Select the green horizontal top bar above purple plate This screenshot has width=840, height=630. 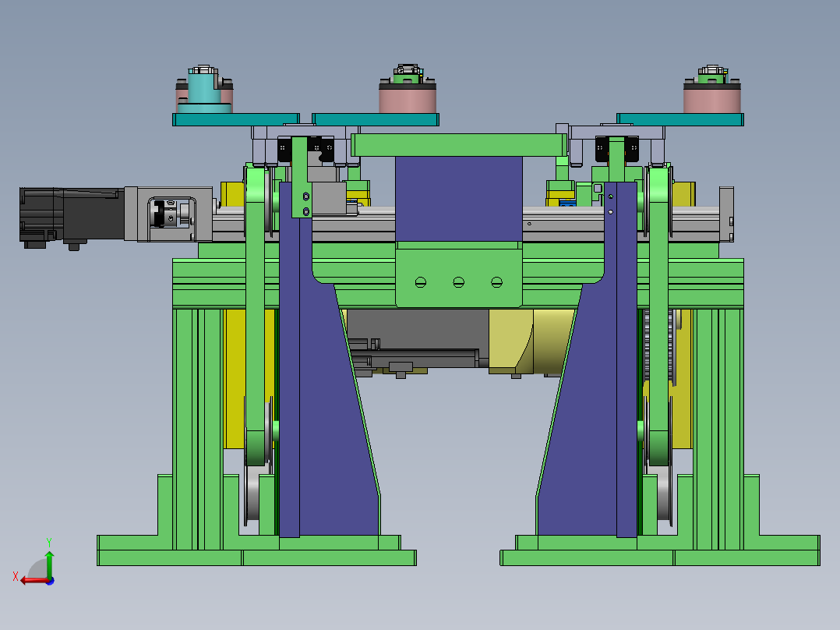point(458,145)
